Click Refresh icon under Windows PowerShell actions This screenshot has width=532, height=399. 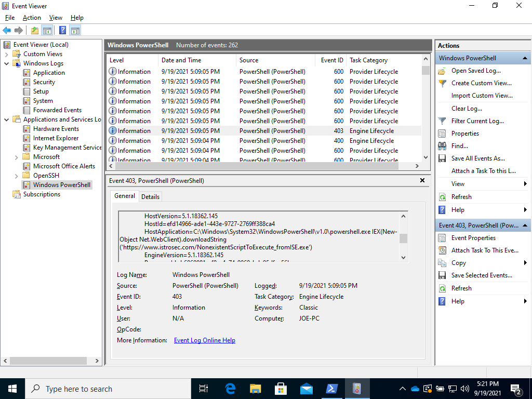(442, 197)
